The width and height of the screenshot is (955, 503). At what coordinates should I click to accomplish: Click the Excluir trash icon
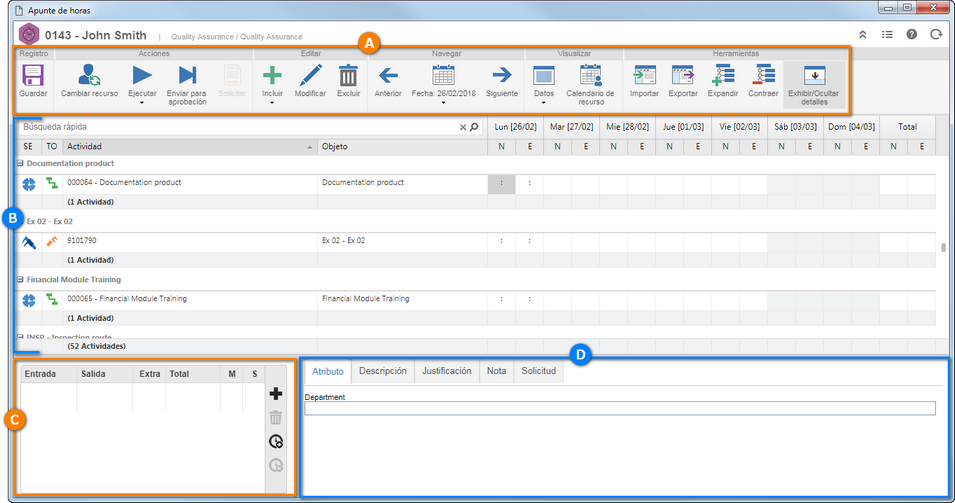348,76
